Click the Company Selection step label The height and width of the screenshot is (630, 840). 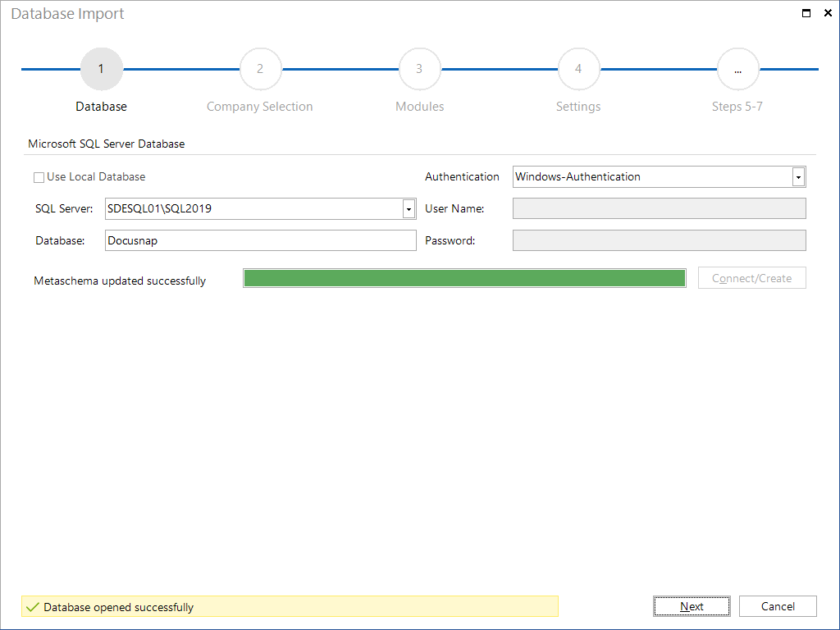pos(260,107)
